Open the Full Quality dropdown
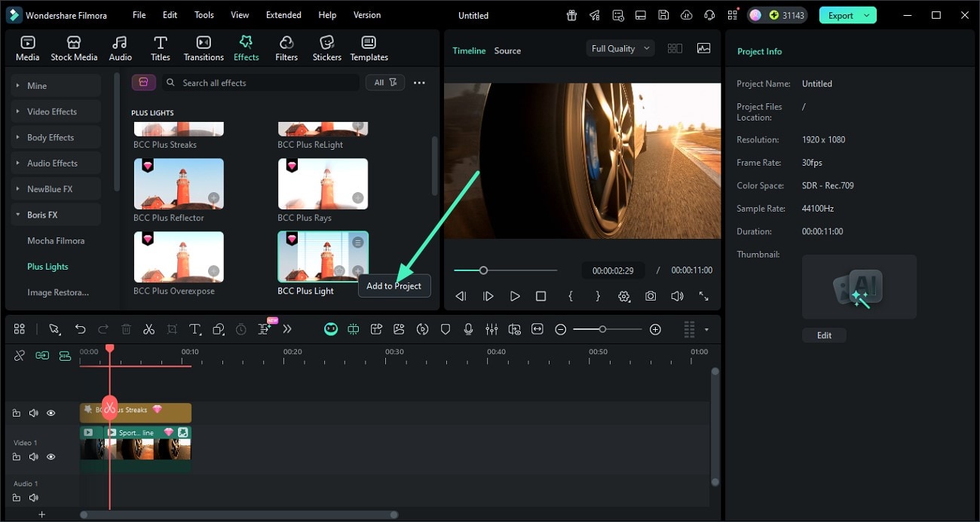 click(620, 49)
